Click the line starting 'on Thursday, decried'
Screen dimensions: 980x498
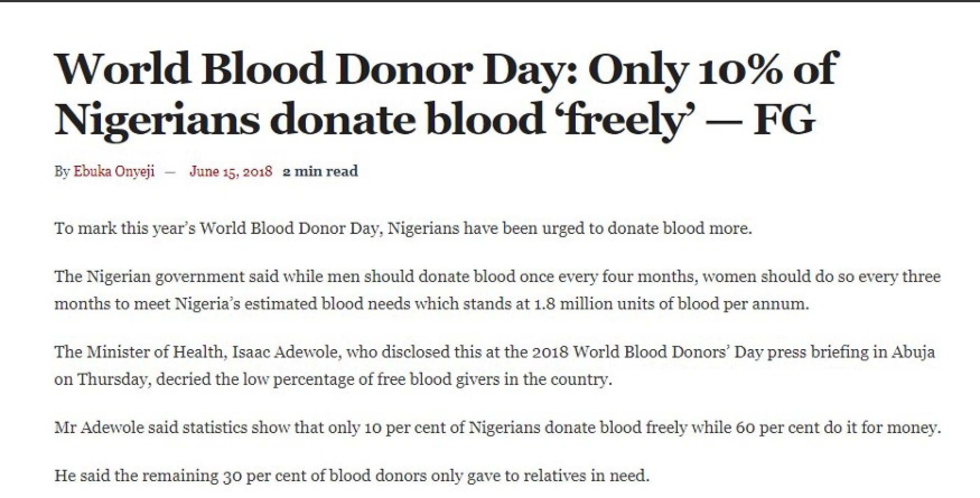(333, 379)
